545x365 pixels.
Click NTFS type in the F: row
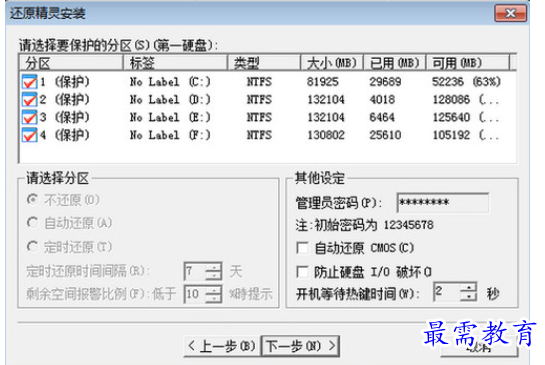(259, 135)
